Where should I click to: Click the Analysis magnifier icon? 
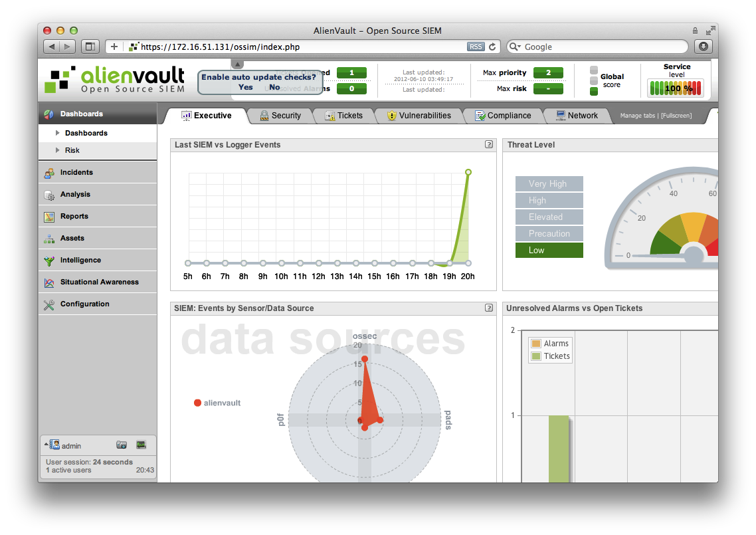point(48,195)
